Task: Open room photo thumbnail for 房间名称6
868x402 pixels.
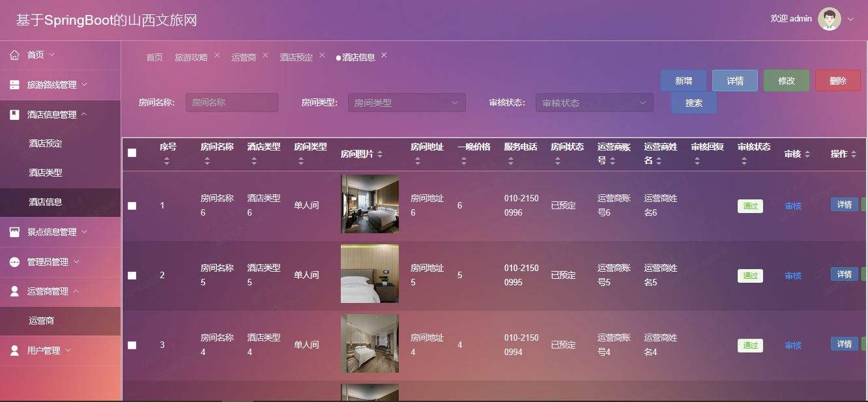Action: pyautogui.click(x=369, y=204)
